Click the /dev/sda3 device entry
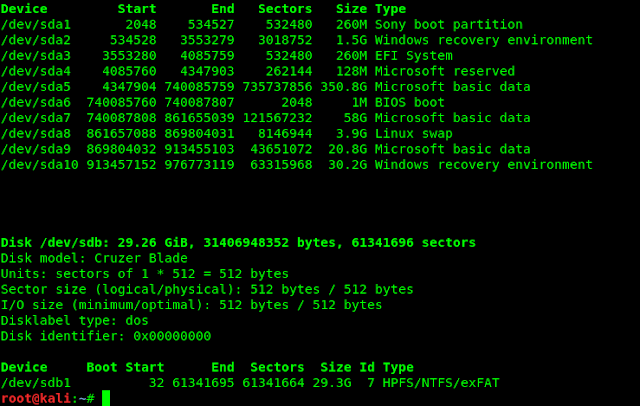 (x=36, y=56)
